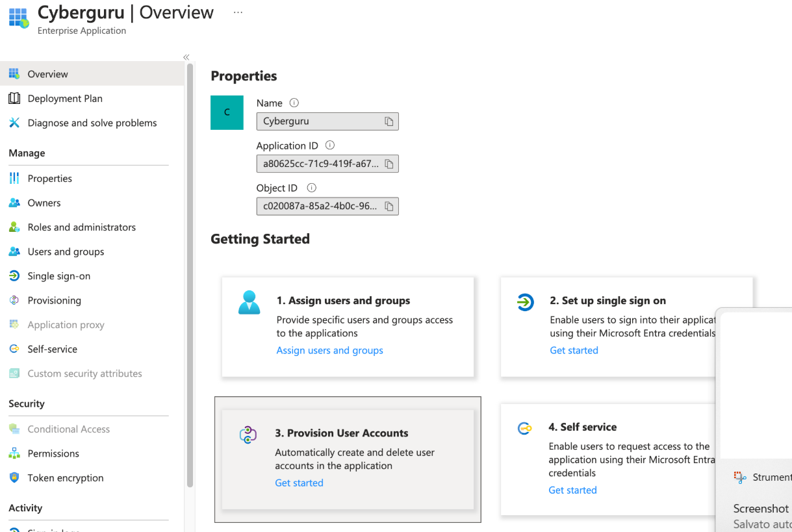Click the Diagnose wrench icon
The height and width of the screenshot is (532, 792).
(x=14, y=123)
